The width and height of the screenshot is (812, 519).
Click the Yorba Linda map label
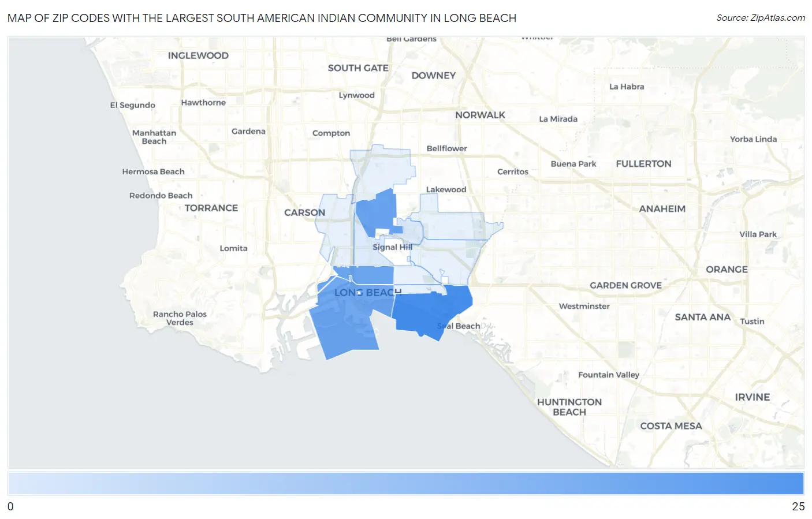[753, 139]
